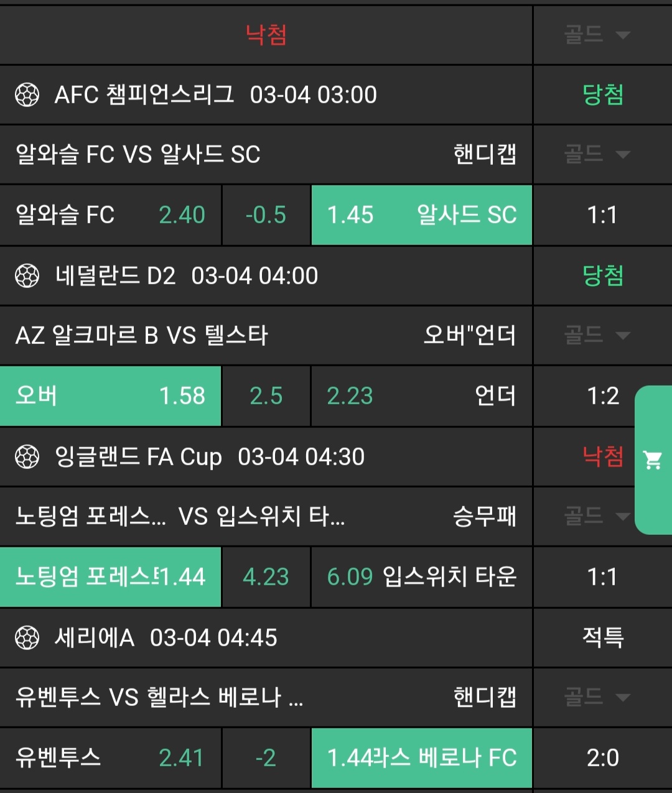Select the 헬라스 베로나 FC 1.44 cell
Screen dimensions: 672x793
[x=421, y=758]
